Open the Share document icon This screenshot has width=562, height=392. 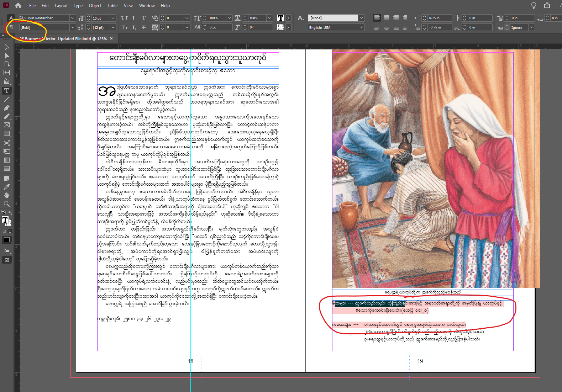[x=547, y=5]
